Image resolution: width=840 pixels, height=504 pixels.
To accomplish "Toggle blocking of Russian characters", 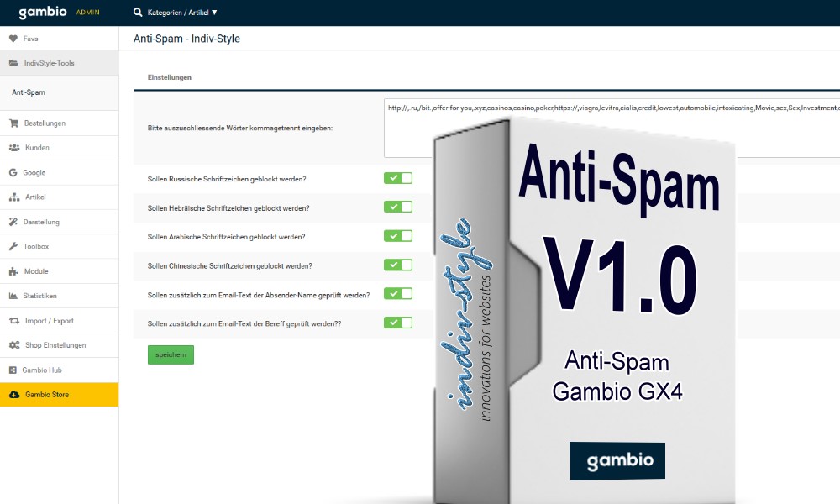I will click(x=398, y=178).
